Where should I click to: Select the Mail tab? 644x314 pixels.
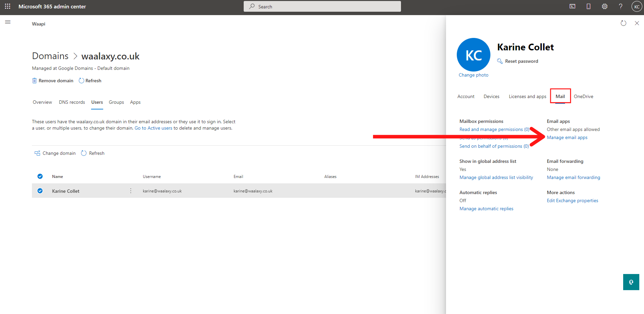point(560,96)
